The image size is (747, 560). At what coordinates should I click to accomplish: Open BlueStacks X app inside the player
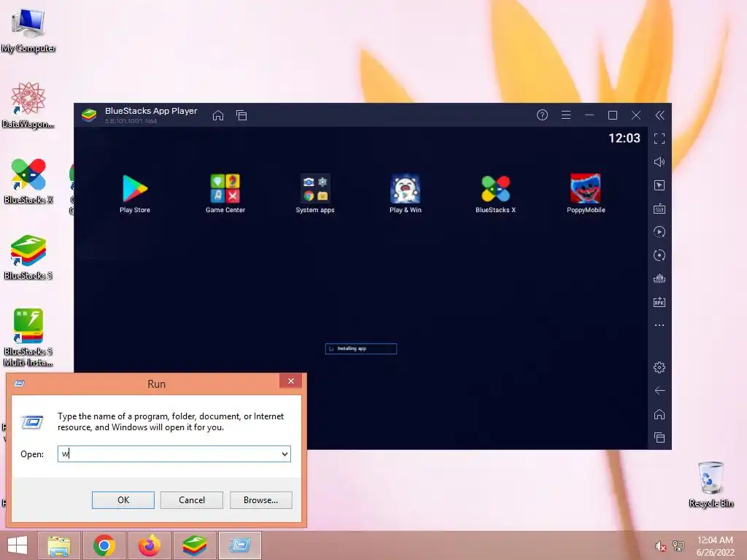pyautogui.click(x=495, y=193)
